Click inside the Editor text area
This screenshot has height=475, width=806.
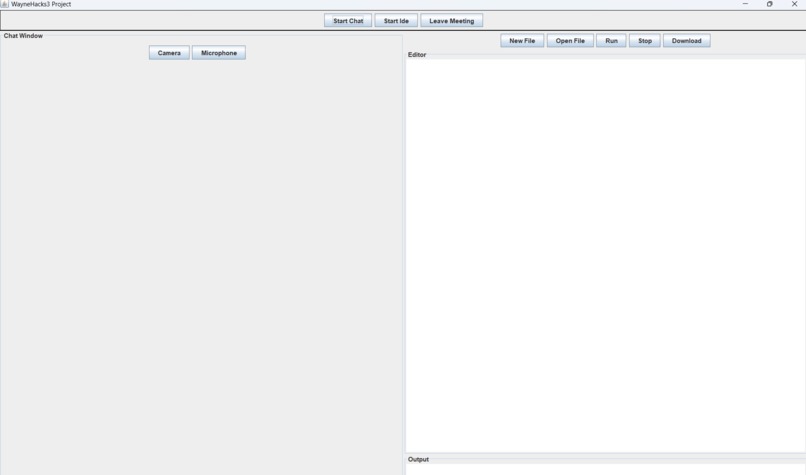(605, 255)
